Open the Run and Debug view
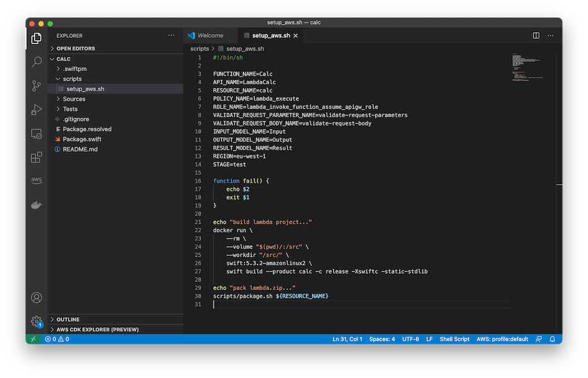588x378 pixels. [37, 110]
